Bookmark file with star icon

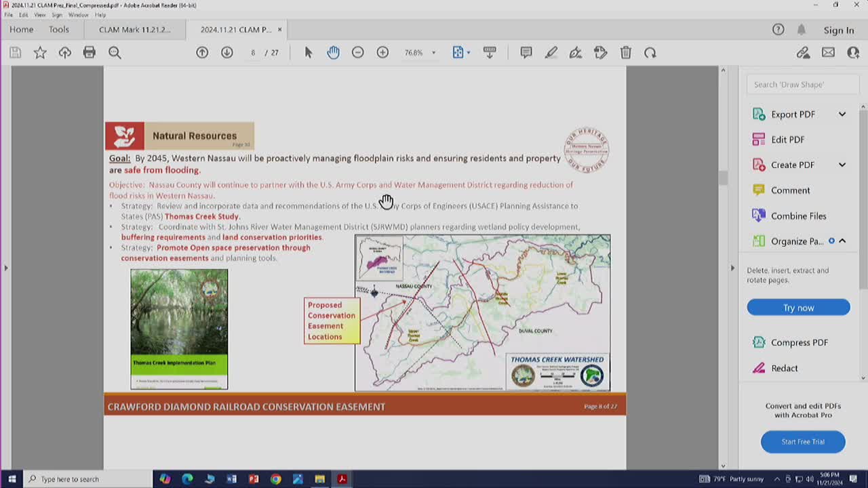(x=40, y=53)
